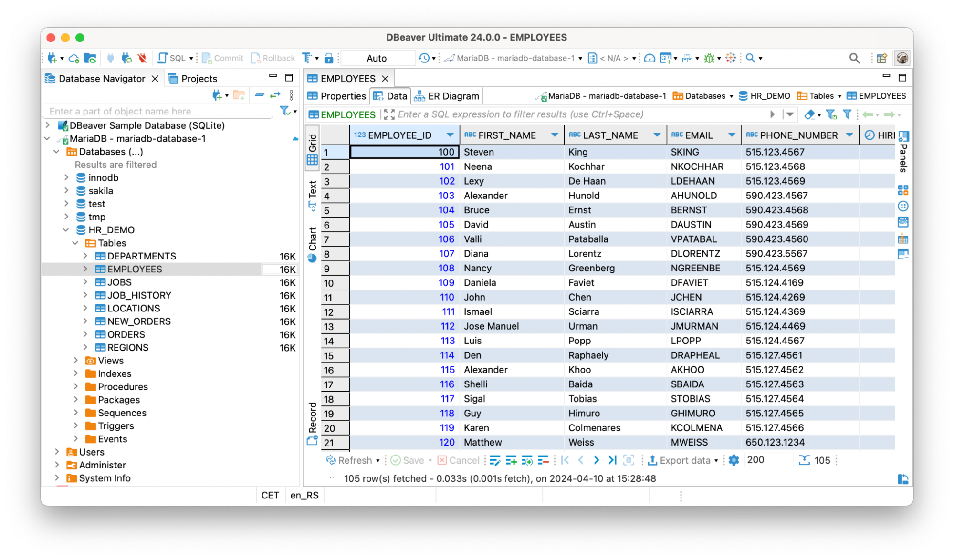Open the LAST_NAME column dropdown arrow
The width and height of the screenshot is (954, 560).
tap(657, 135)
